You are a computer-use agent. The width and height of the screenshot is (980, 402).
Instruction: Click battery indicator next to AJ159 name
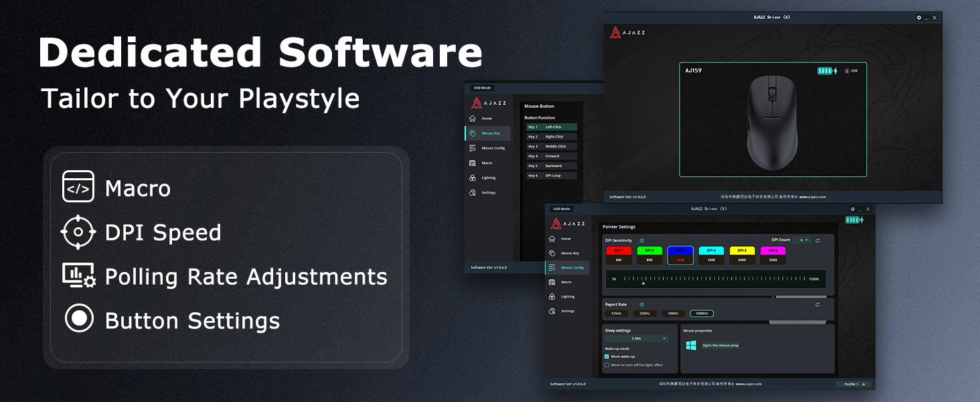pos(827,70)
